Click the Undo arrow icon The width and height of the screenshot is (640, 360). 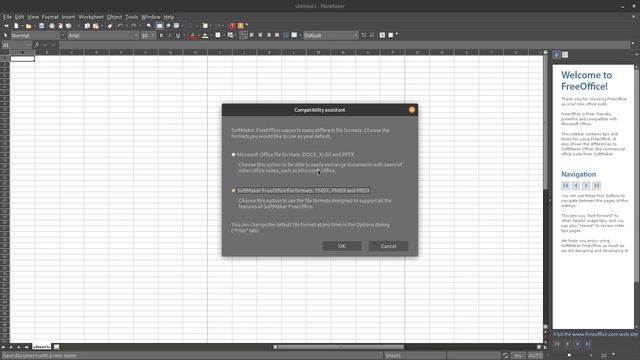120,26
